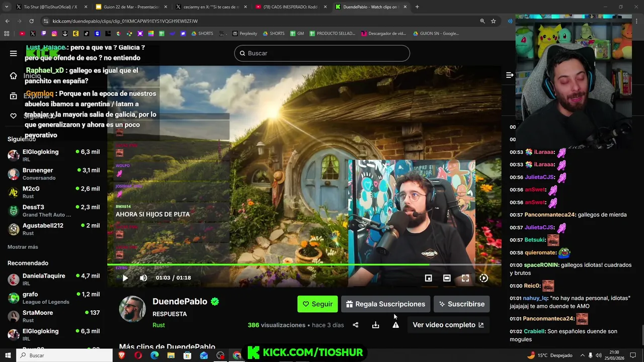Report the clip with warning icon
Image resolution: width=644 pixels, height=362 pixels.
pos(396,325)
